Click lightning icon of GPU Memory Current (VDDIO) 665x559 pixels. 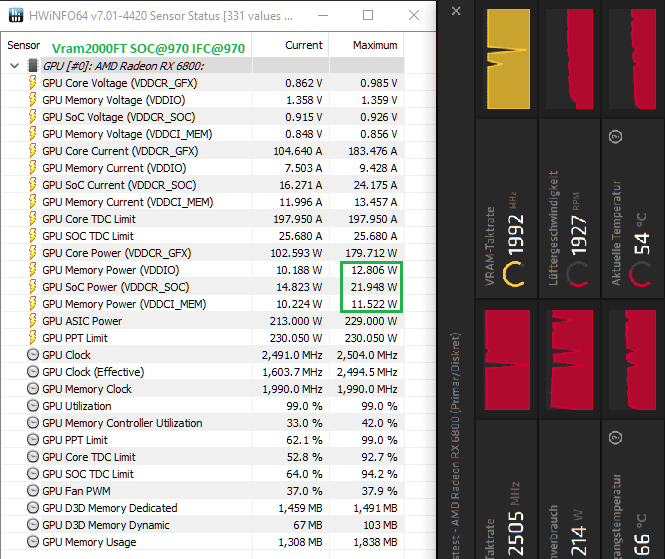coord(33,168)
